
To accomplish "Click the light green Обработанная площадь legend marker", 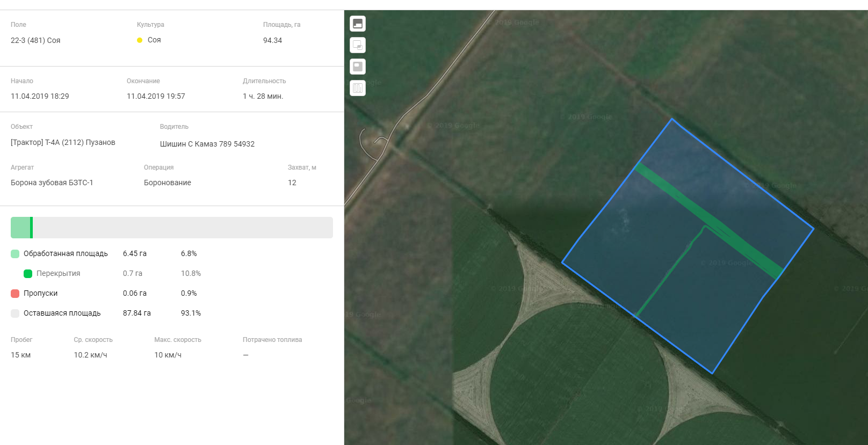I will tap(15, 254).
